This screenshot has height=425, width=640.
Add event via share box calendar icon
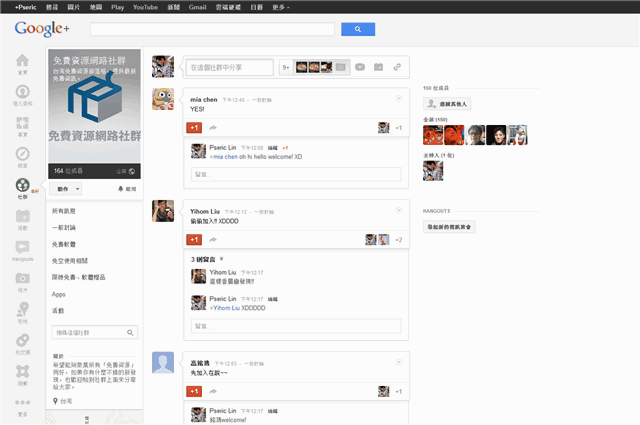pos(378,67)
